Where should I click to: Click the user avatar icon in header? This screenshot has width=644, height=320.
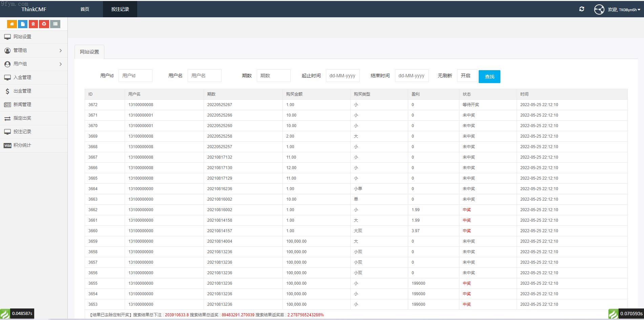click(599, 9)
